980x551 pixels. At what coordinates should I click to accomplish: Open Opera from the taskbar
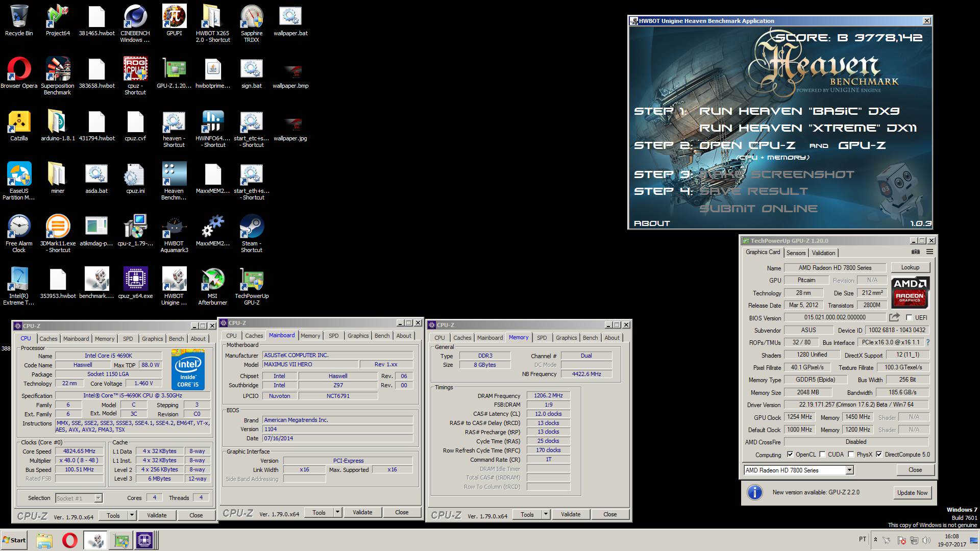click(x=70, y=540)
